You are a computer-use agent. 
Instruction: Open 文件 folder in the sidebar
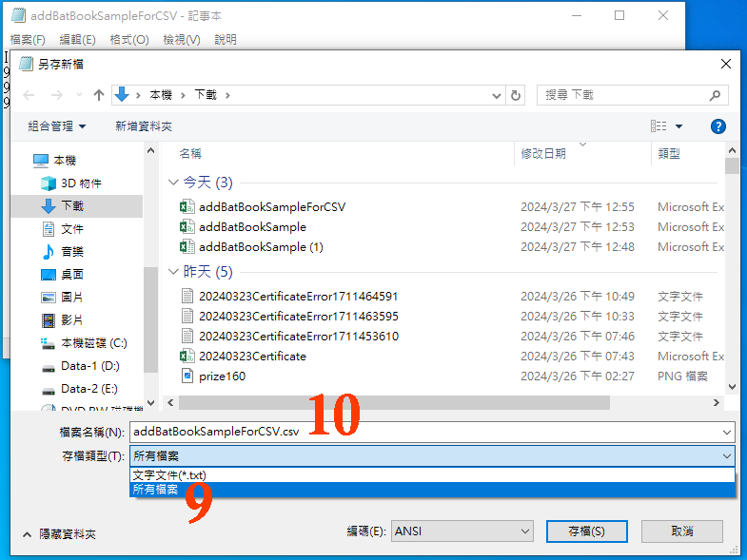pos(72,229)
